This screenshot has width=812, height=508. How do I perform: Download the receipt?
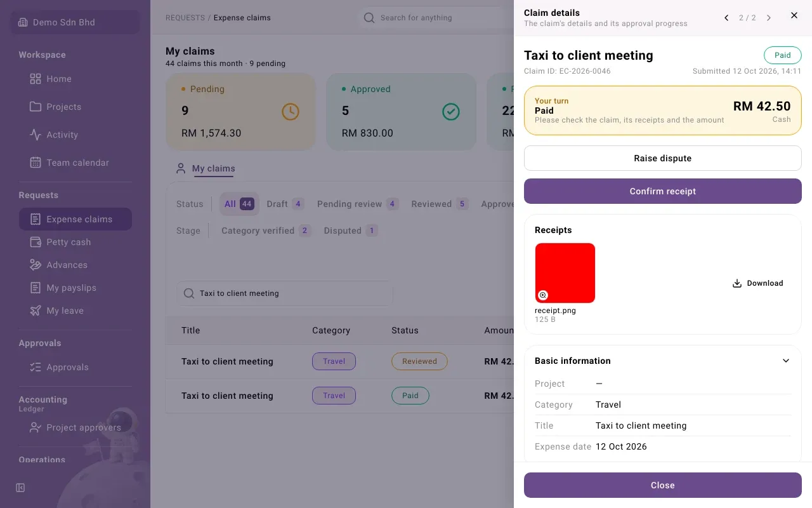758,283
